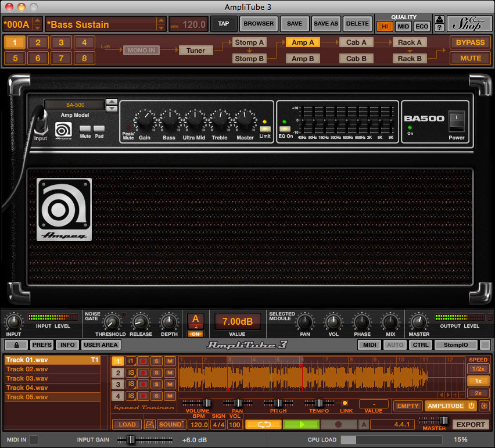Click the MIDI icon
The width and height of the screenshot is (495, 448).
click(x=370, y=345)
